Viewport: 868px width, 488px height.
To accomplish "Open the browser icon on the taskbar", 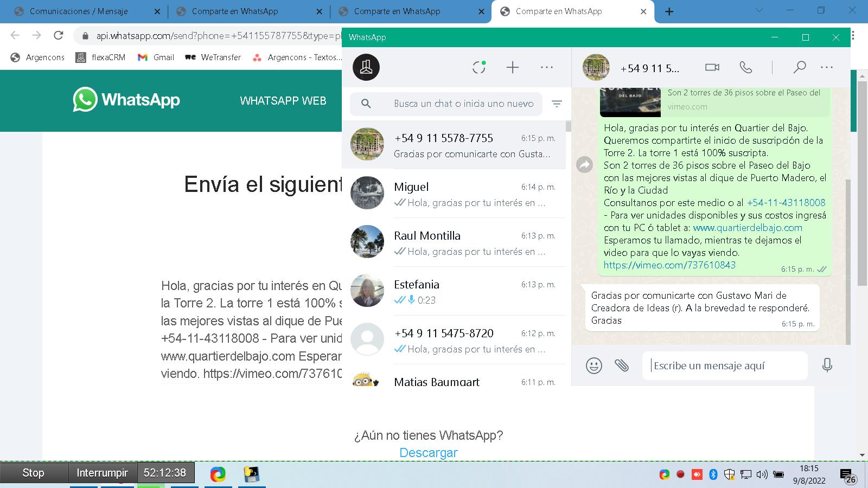I will click(x=218, y=474).
